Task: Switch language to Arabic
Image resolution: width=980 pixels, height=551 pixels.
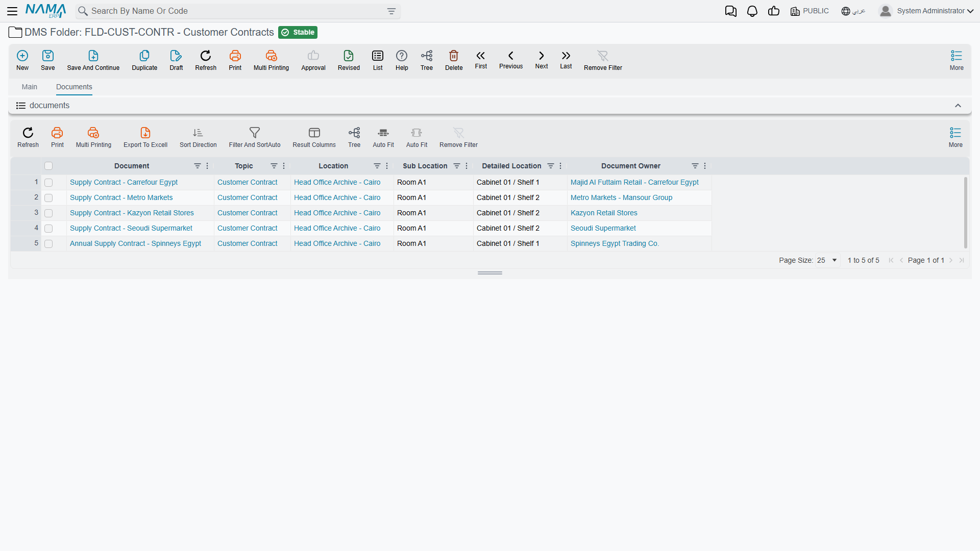Action: (853, 11)
